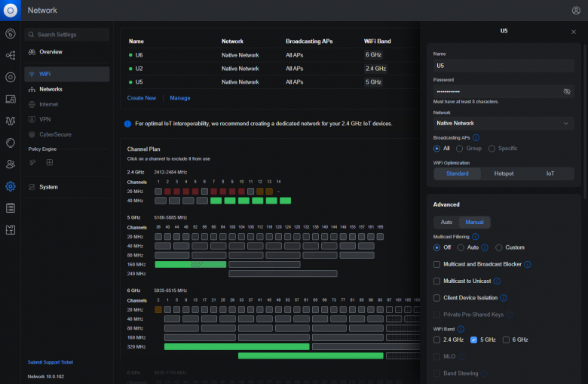This screenshot has width=588, height=384.
Task: Choose the Hotspot WiFi optimization
Action: 504,174
